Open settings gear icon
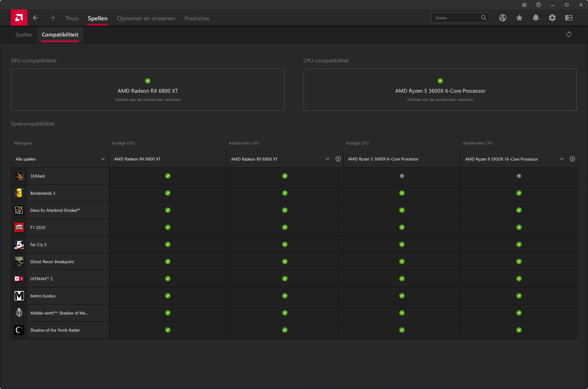The height and width of the screenshot is (389, 588). point(552,18)
